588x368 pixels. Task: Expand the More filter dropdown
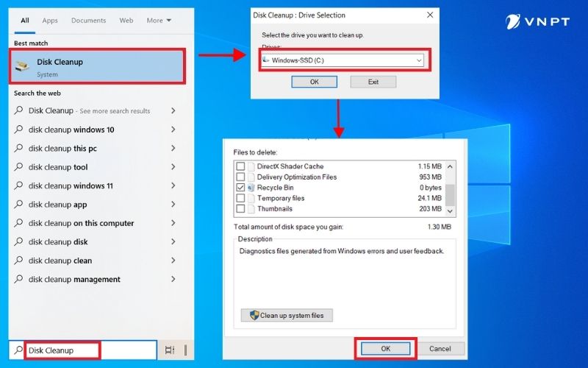159,21
